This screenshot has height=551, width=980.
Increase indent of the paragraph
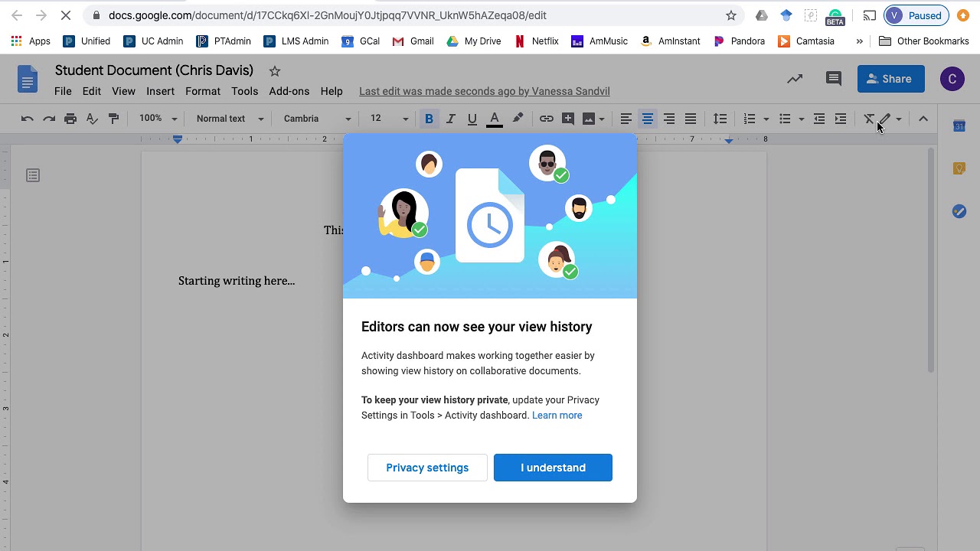coord(841,119)
